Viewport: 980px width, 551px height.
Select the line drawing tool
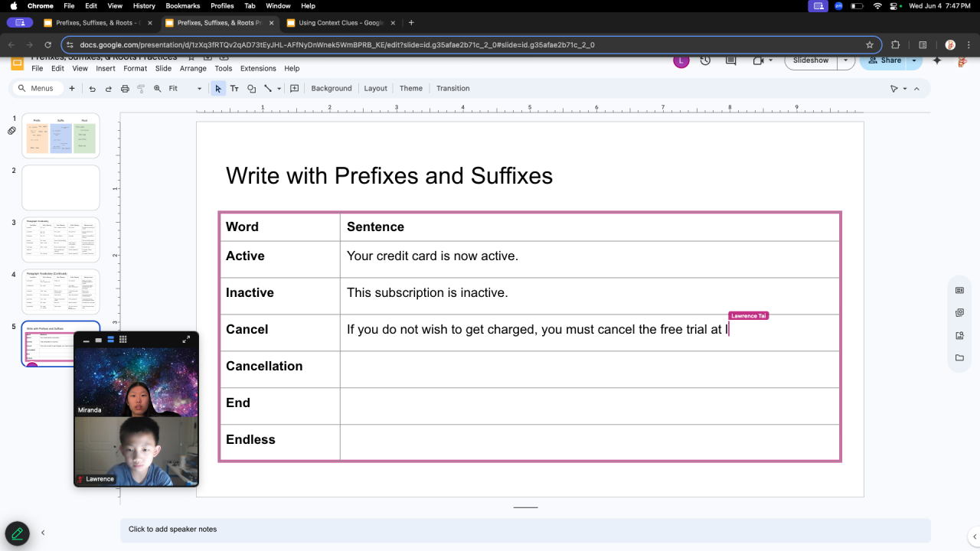(268, 89)
